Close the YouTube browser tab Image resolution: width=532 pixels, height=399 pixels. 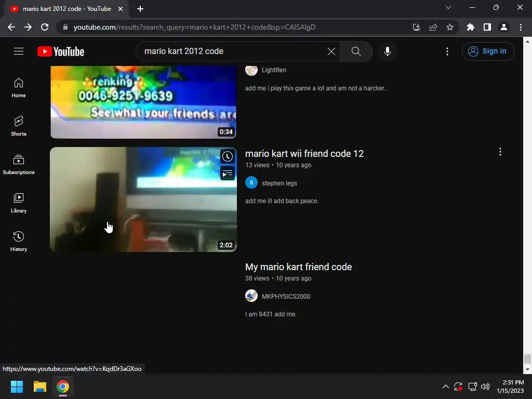121,9
